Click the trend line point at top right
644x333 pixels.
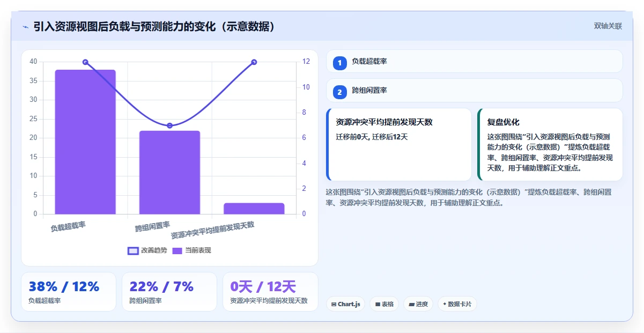point(254,62)
